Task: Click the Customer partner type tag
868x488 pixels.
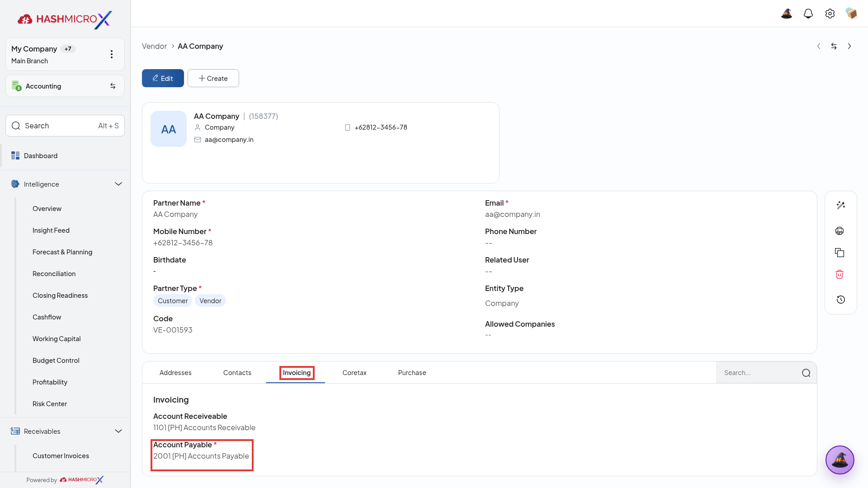Action: click(x=173, y=301)
